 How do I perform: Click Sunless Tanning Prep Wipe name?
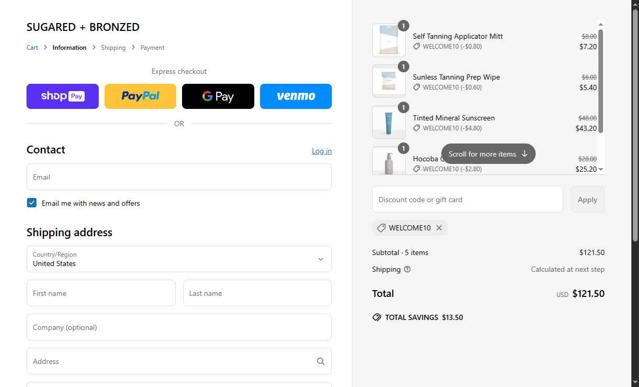pyautogui.click(x=456, y=77)
